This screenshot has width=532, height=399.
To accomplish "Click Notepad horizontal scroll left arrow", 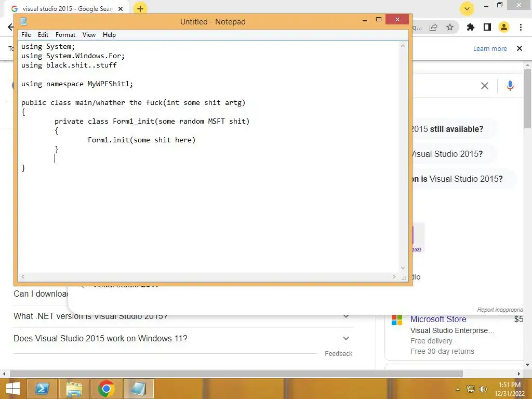I will [x=23, y=276].
